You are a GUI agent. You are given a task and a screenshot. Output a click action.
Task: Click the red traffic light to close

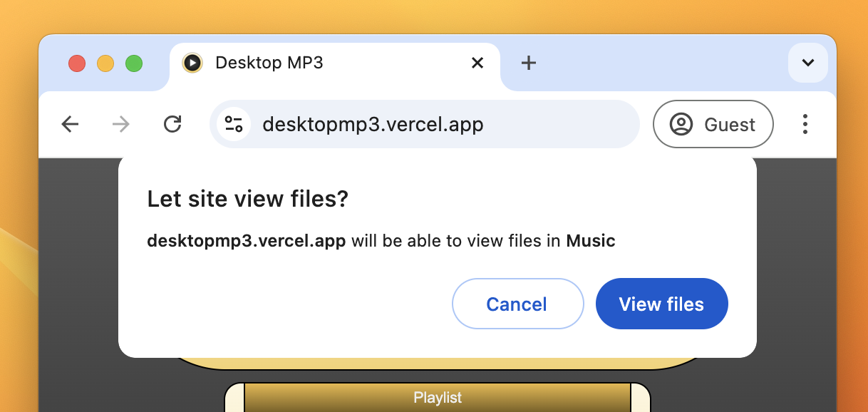pos(77,63)
